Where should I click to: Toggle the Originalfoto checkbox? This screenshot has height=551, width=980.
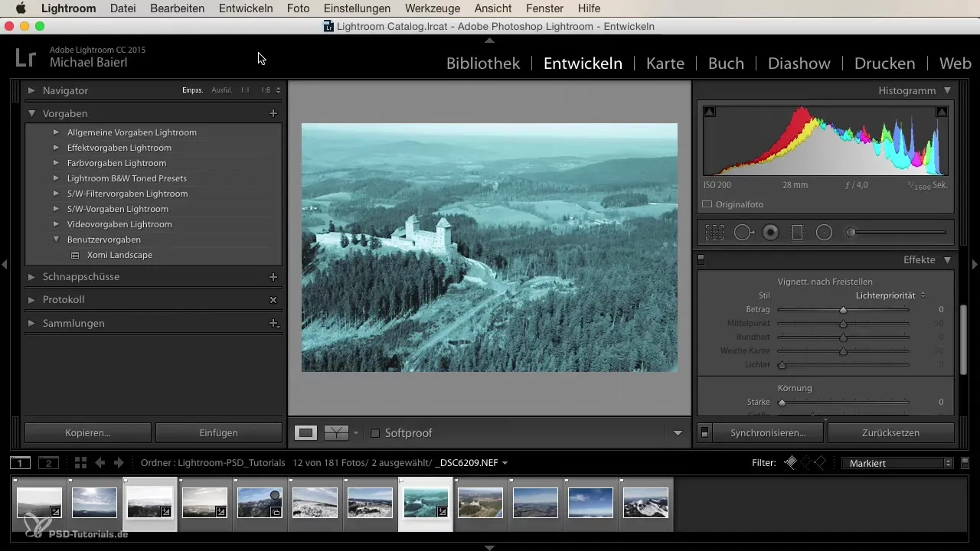[707, 204]
